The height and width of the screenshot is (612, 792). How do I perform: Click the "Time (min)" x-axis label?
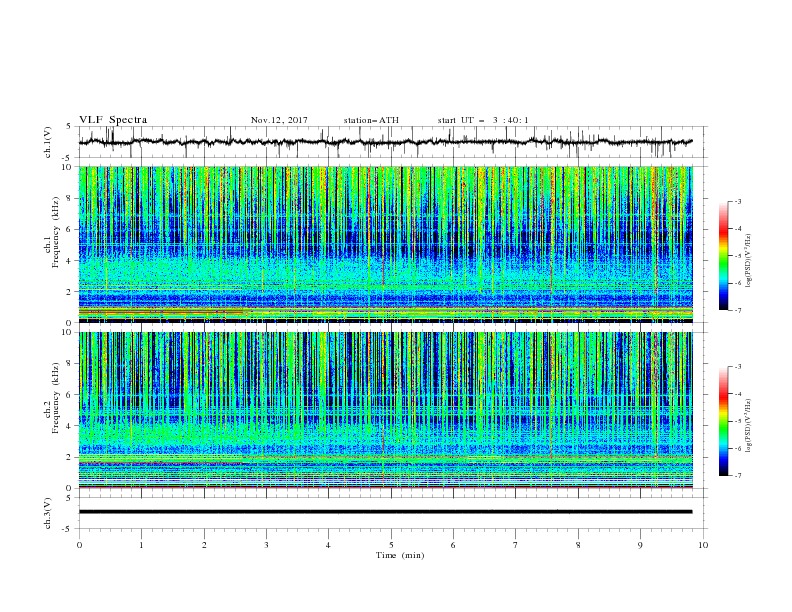(x=400, y=555)
